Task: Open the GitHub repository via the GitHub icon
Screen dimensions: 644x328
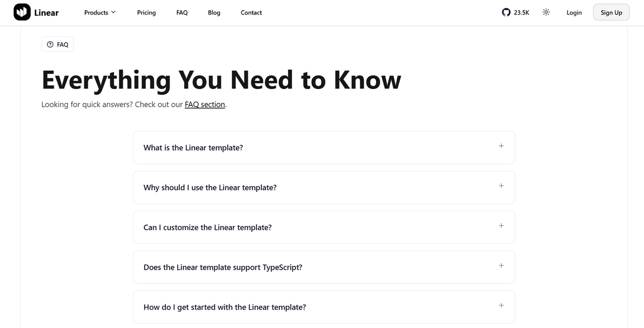Action: click(505, 12)
